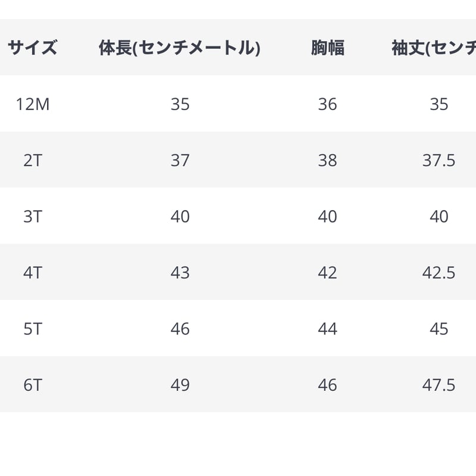Click sleeve length value 47.5
476x476 pixels.
(439, 385)
